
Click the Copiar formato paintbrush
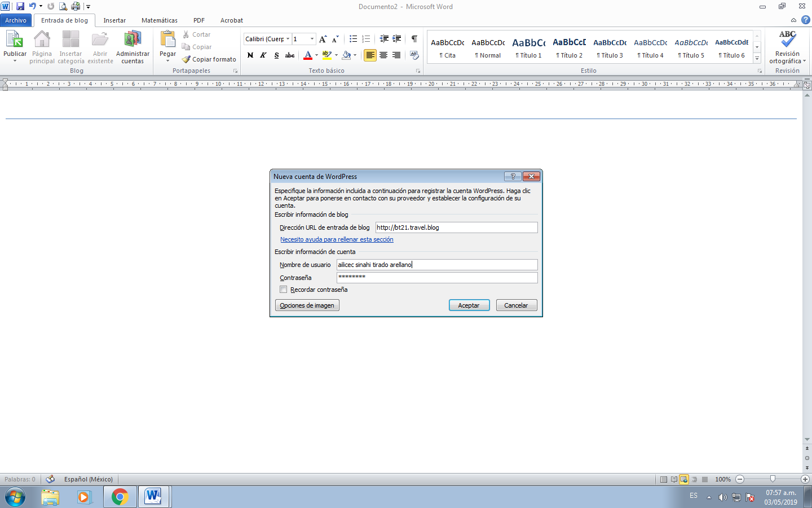coord(209,59)
